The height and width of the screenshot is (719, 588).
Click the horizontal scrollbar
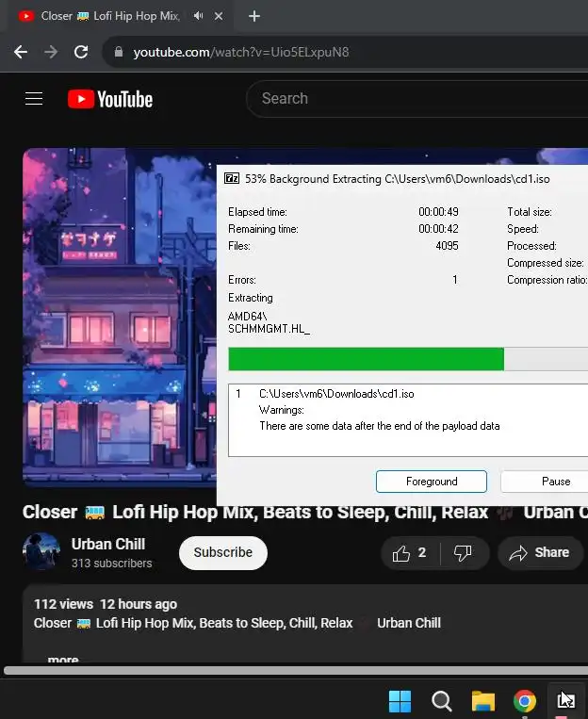point(296,671)
